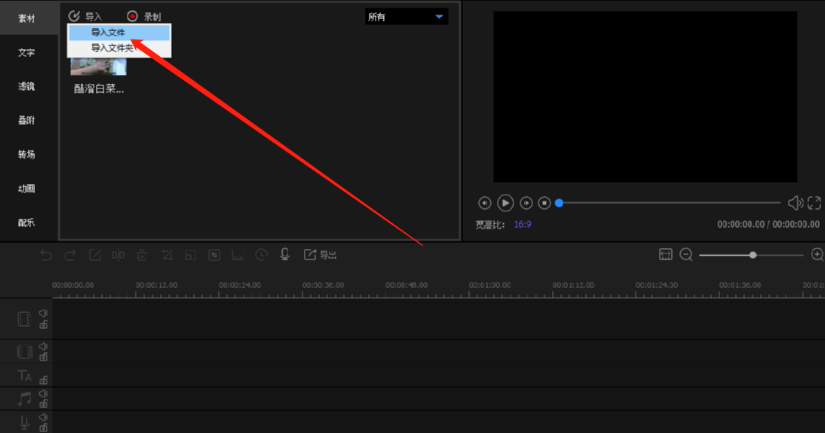
Task: Click the mosaic tool icon
Action: [x=214, y=255]
